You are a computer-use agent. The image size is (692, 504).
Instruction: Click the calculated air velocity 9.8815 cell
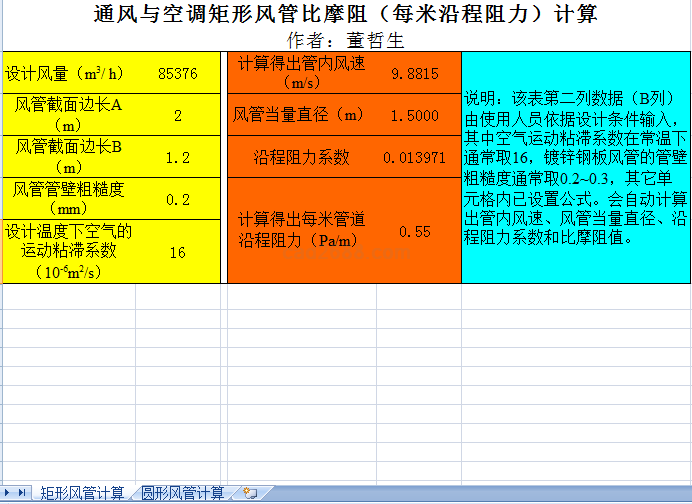point(414,74)
